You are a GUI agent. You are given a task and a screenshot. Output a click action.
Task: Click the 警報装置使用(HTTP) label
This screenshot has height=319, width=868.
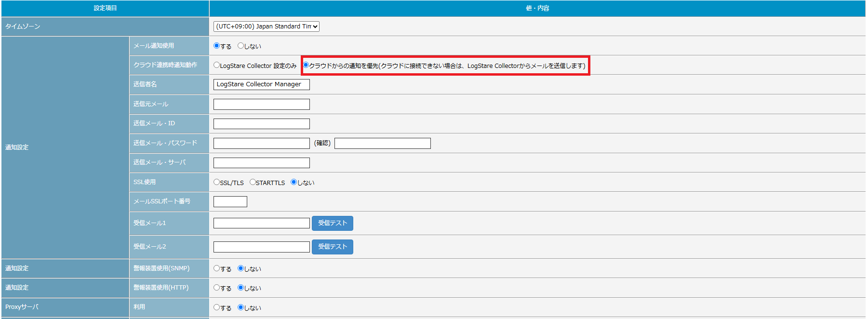[161, 288]
